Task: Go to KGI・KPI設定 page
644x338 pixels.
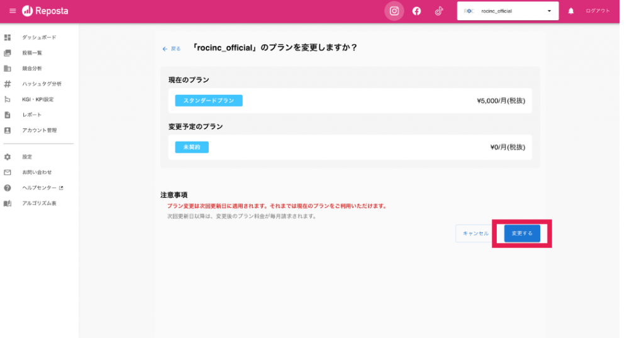Action: (38, 99)
